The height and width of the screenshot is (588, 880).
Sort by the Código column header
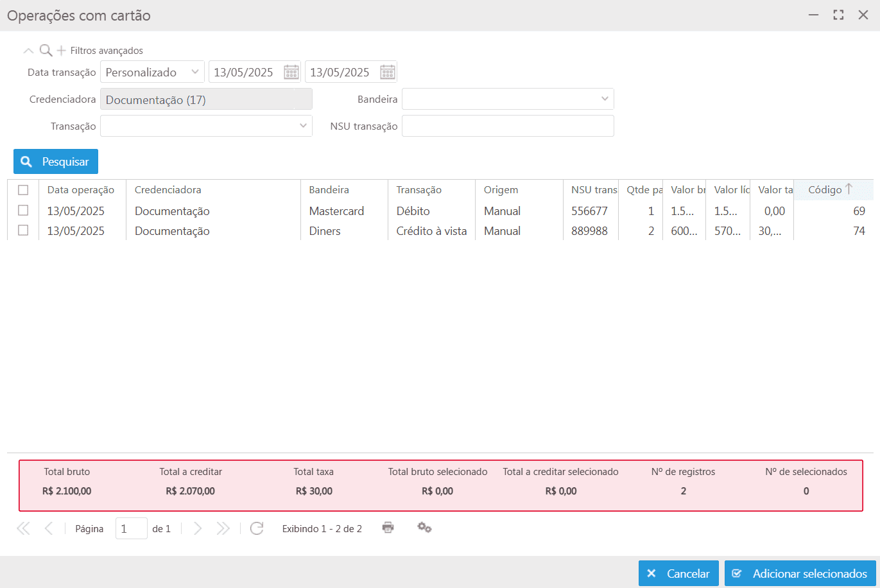pos(825,190)
